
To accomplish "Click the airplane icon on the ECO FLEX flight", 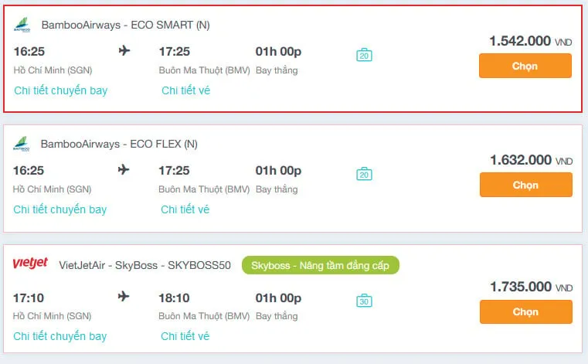I will point(124,169).
